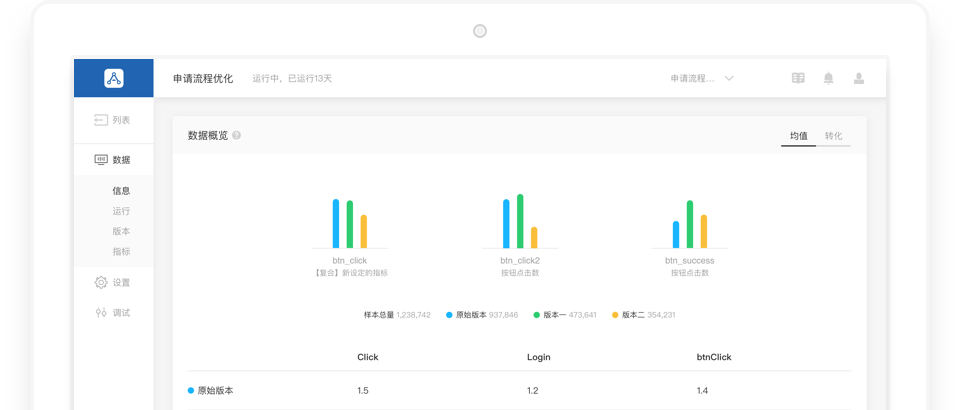Click the Click column header

pos(368,357)
